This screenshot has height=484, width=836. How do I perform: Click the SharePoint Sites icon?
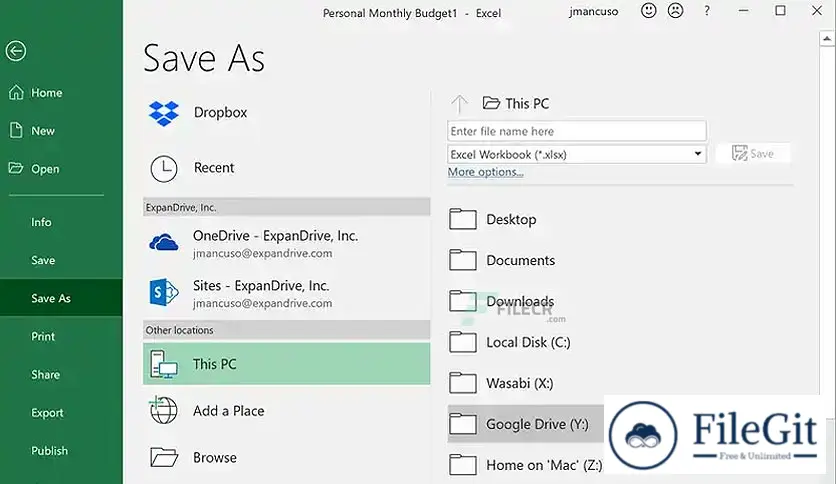coord(164,292)
